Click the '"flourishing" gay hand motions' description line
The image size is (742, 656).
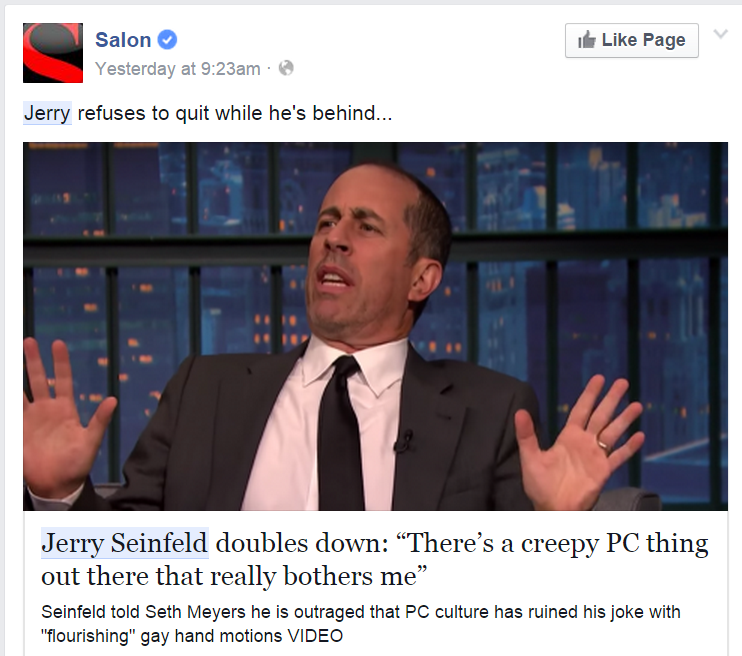pos(164,636)
